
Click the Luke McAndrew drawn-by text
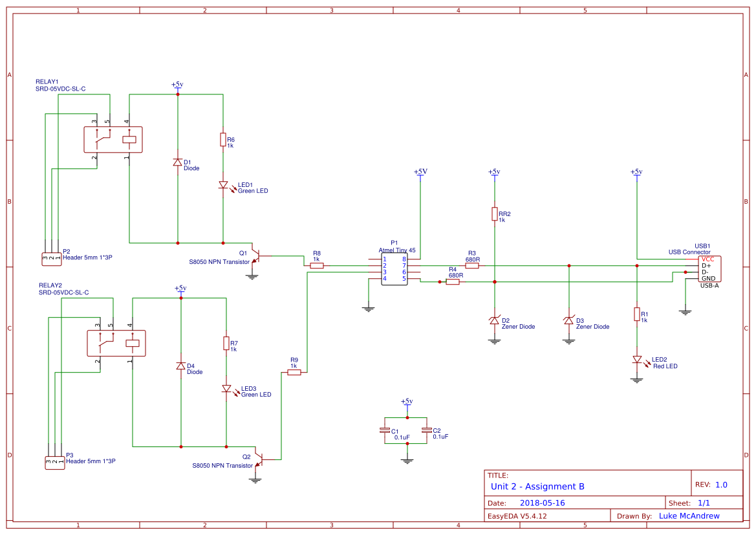tap(689, 516)
